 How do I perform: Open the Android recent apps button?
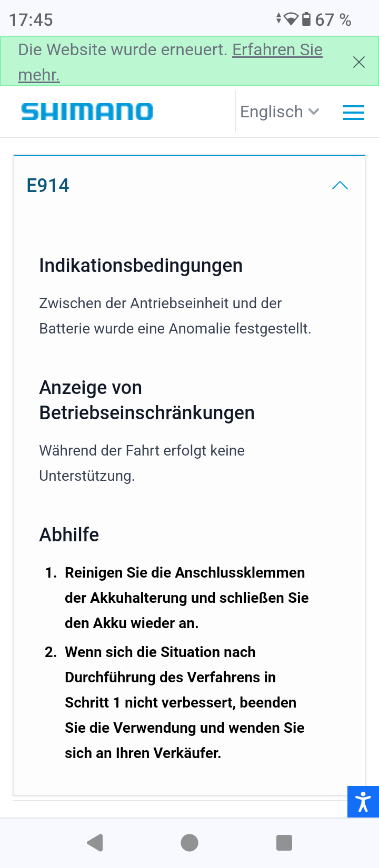(x=284, y=843)
